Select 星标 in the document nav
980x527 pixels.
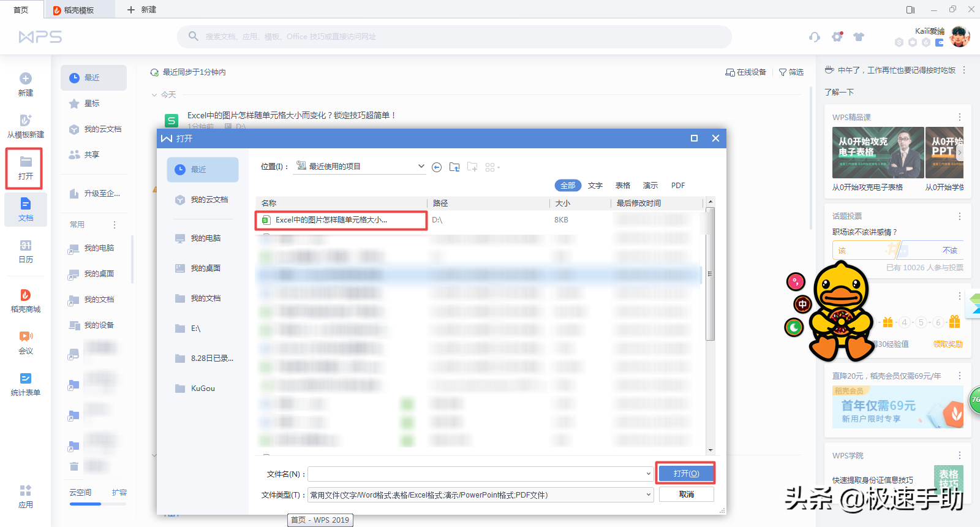click(93, 104)
